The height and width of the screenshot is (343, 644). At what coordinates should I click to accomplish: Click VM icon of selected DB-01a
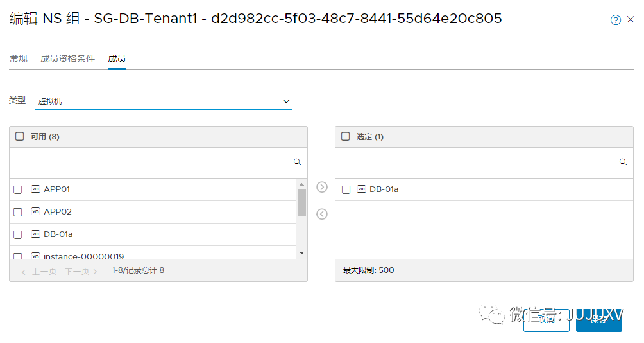(x=362, y=189)
